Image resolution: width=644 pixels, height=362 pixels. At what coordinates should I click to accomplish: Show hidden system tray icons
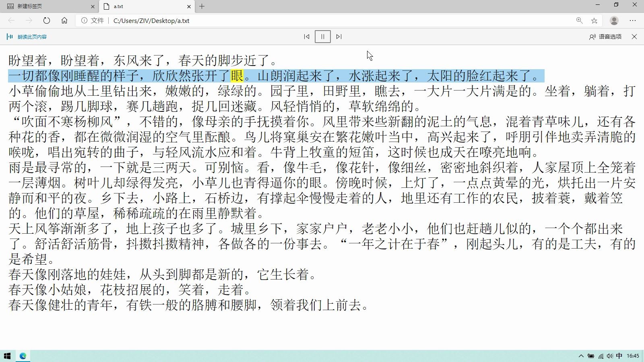point(581,356)
